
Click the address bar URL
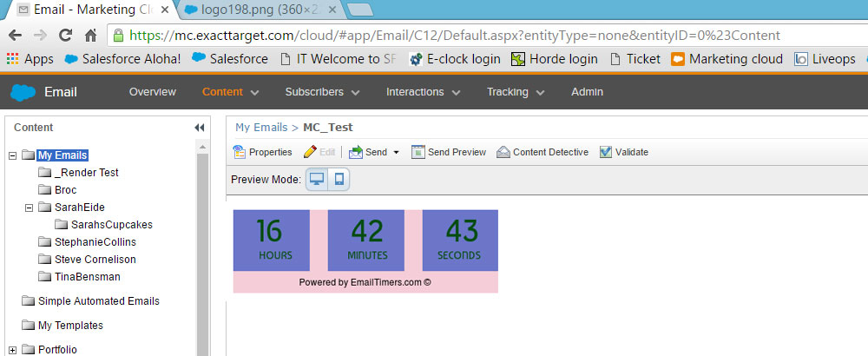coord(455,36)
